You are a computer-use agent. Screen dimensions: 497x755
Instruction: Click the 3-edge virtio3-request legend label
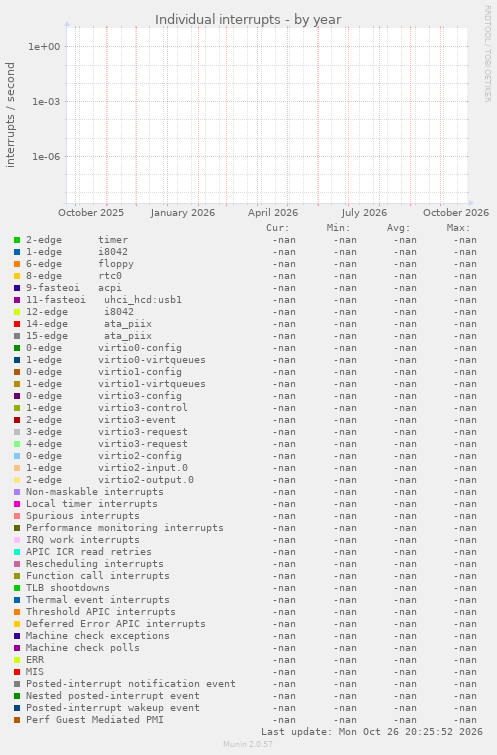point(107,432)
